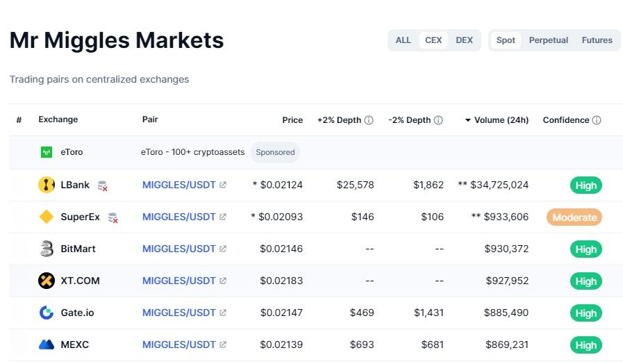Open the MEXC MIGGLES/USDT pair link
This screenshot has height=364, width=623.
point(179,345)
